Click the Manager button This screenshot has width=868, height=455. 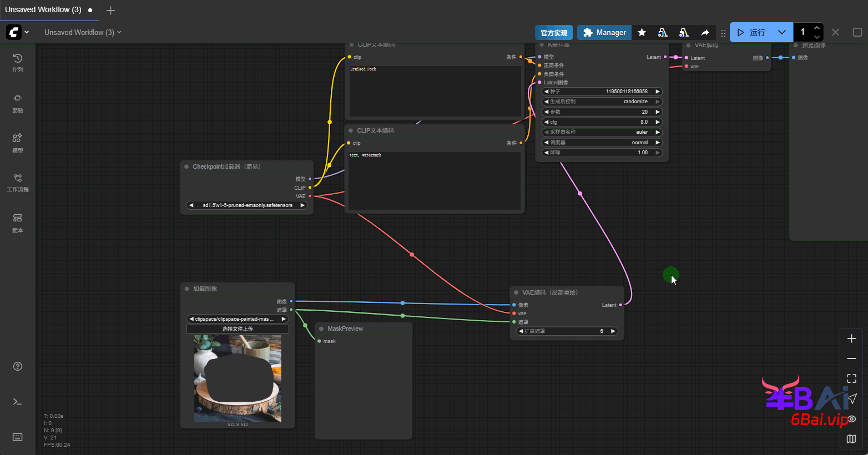pyautogui.click(x=604, y=33)
